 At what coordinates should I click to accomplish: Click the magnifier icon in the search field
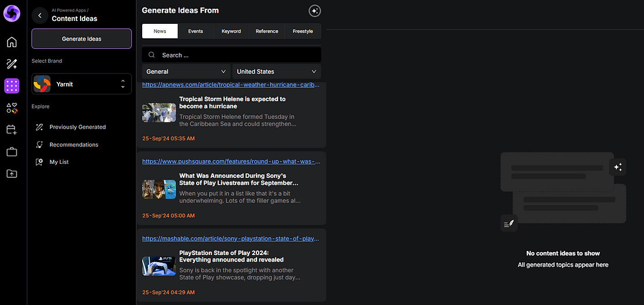pos(151,55)
